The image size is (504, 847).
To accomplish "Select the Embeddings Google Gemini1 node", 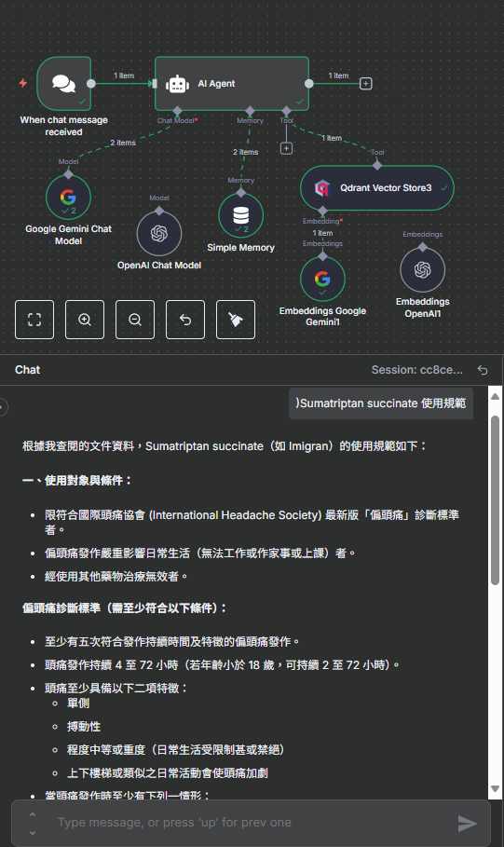I will point(322,279).
